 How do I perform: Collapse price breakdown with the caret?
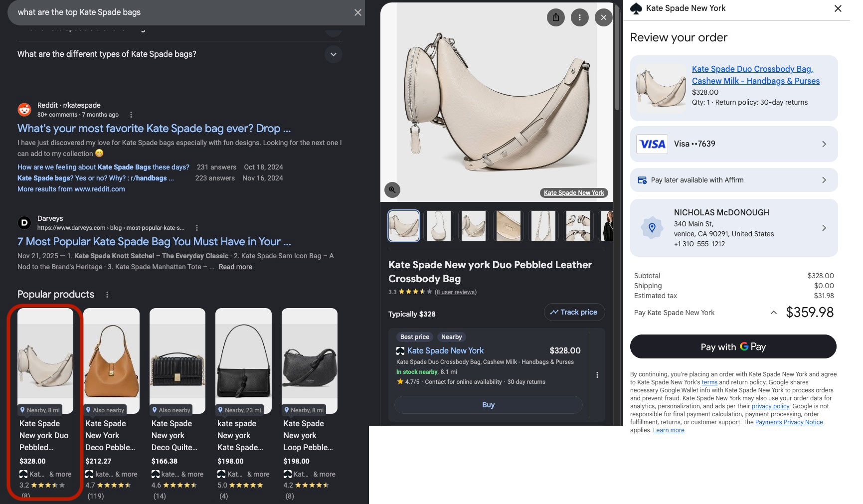pos(773,313)
